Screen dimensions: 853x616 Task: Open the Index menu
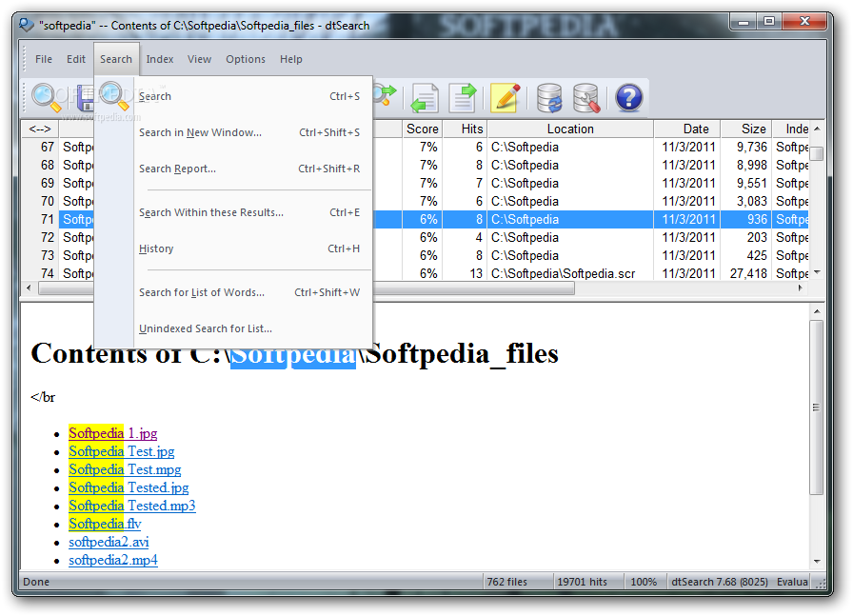pyautogui.click(x=159, y=59)
